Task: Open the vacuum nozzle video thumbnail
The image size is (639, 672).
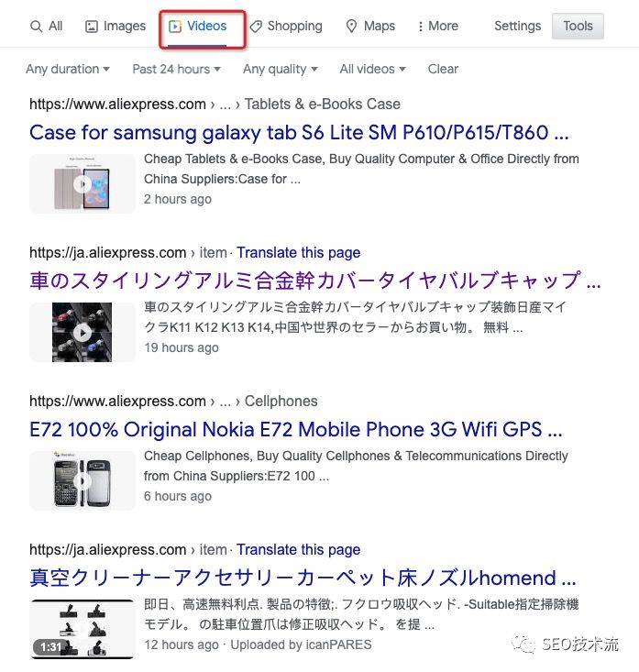Action: pos(83,629)
